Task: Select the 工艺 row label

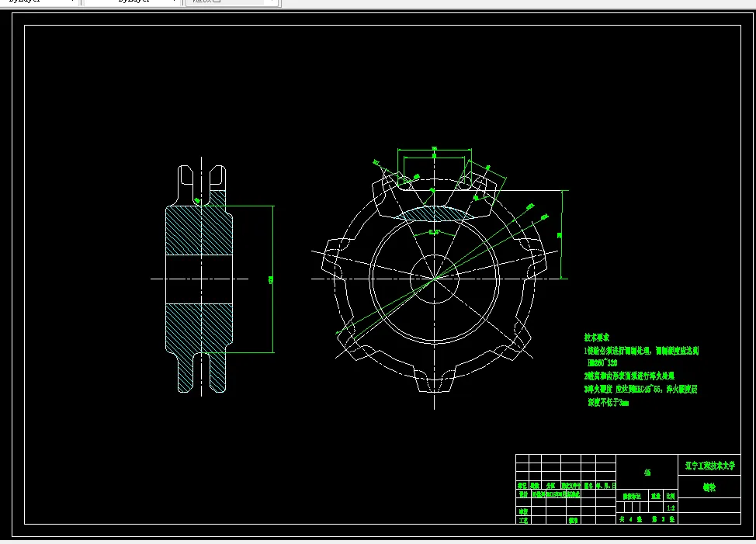Action: click(x=522, y=521)
